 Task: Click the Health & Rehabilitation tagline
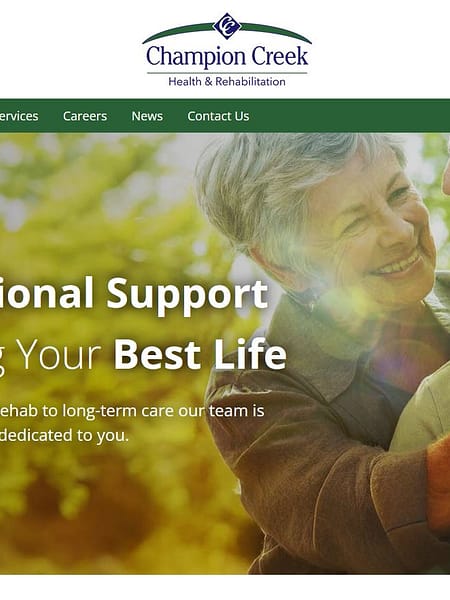(x=227, y=82)
